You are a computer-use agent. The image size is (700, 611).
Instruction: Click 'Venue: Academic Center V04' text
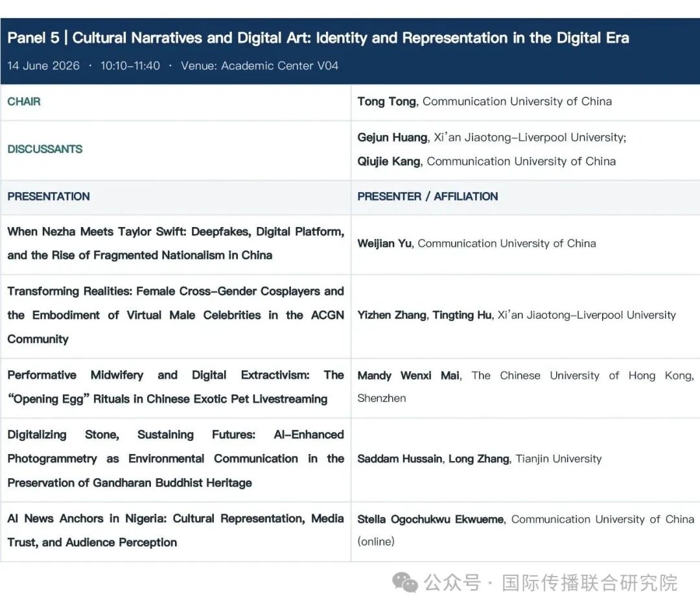point(259,66)
